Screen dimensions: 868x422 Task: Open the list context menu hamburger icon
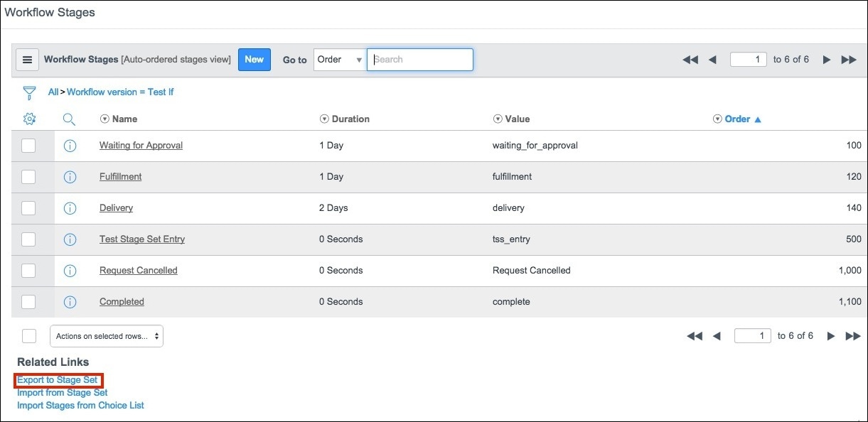[27, 59]
